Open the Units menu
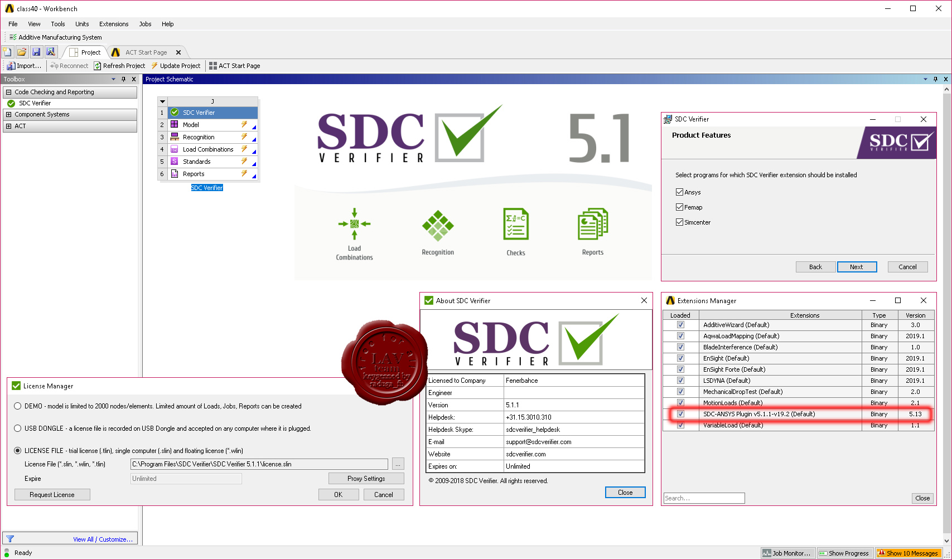 tap(82, 24)
